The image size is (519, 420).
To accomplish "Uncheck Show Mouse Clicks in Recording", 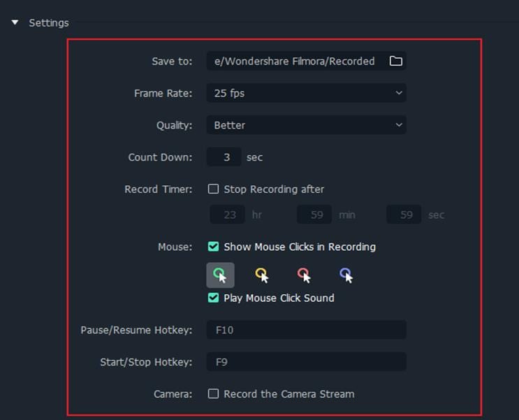I will tap(213, 247).
